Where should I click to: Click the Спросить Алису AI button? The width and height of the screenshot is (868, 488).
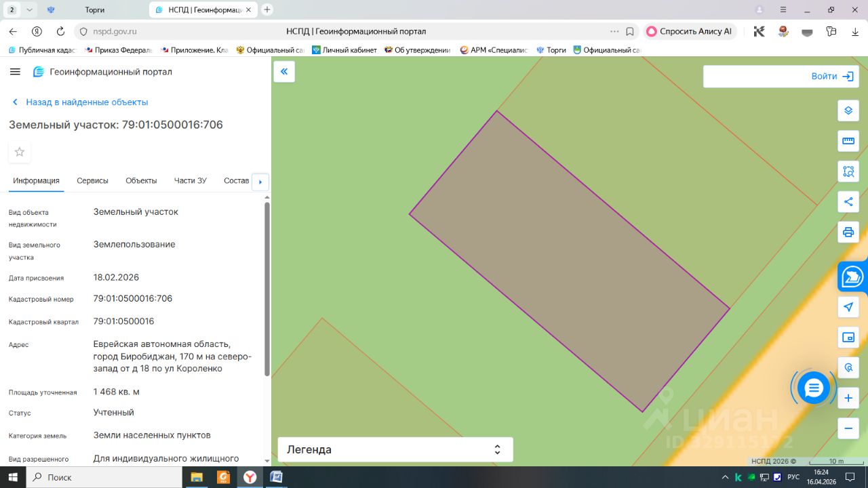[689, 31]
